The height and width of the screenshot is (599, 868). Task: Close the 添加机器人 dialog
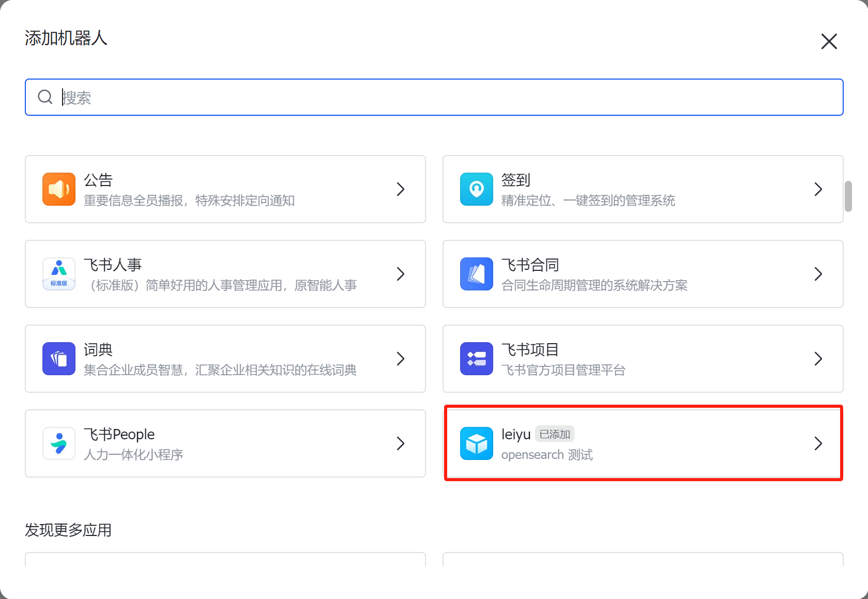829,41
